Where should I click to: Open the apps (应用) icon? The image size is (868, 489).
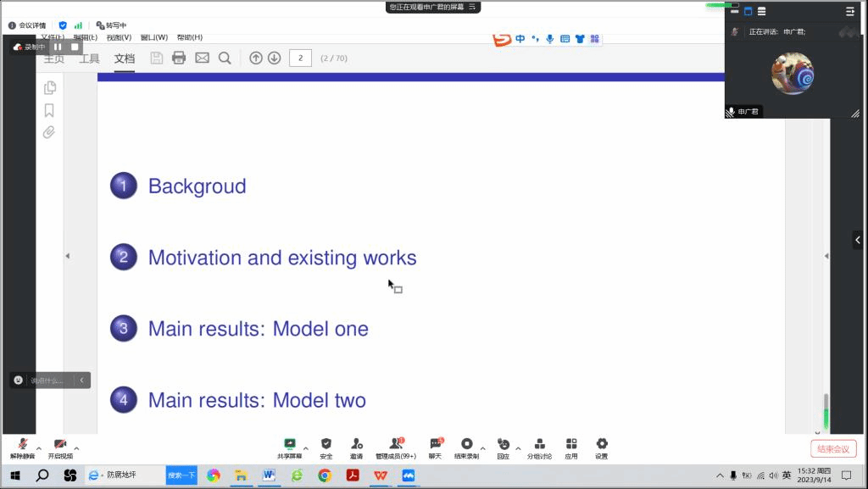571,444
